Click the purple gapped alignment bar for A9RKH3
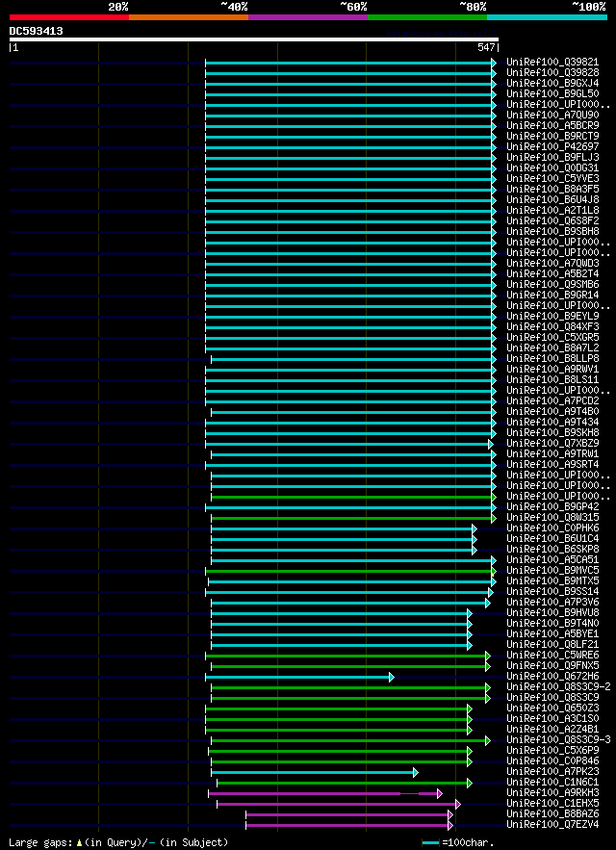Image resolution: width=616 pixels, height=850 pixels. [325, 793]
